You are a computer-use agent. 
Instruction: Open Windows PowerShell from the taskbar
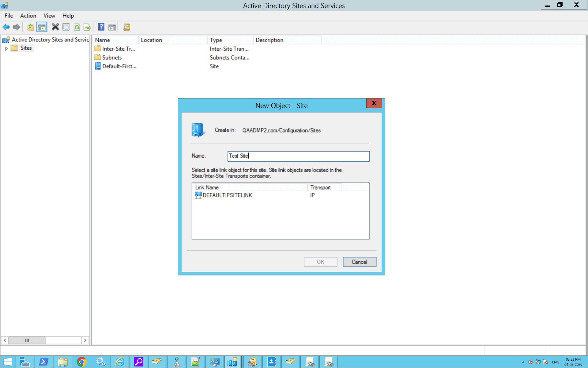pyautogui.click(x=44, y=362)
